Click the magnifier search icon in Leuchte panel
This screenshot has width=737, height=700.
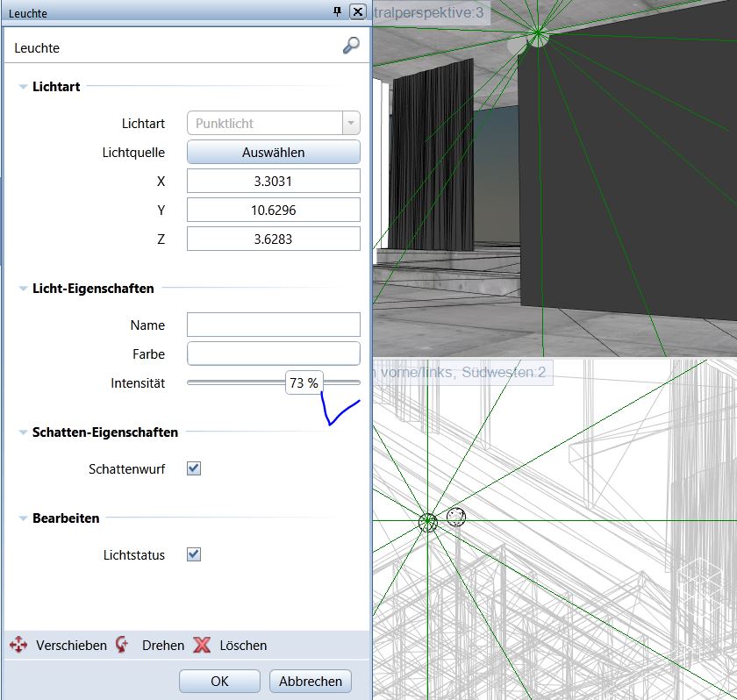tap(351, 46)
